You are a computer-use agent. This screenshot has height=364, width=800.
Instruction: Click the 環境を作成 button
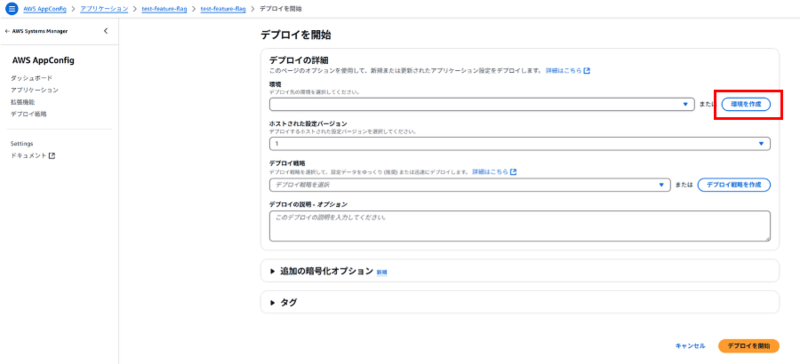pos(745,104)
